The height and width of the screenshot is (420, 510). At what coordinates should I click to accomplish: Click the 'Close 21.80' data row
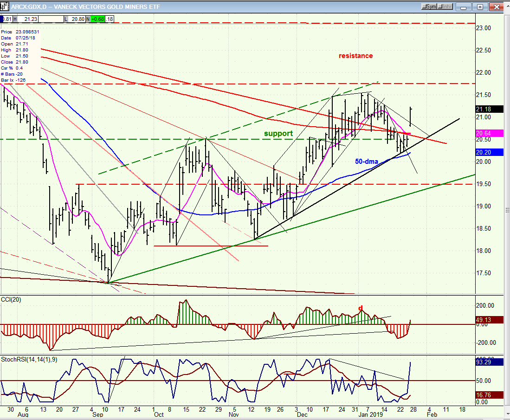[15, 62]
